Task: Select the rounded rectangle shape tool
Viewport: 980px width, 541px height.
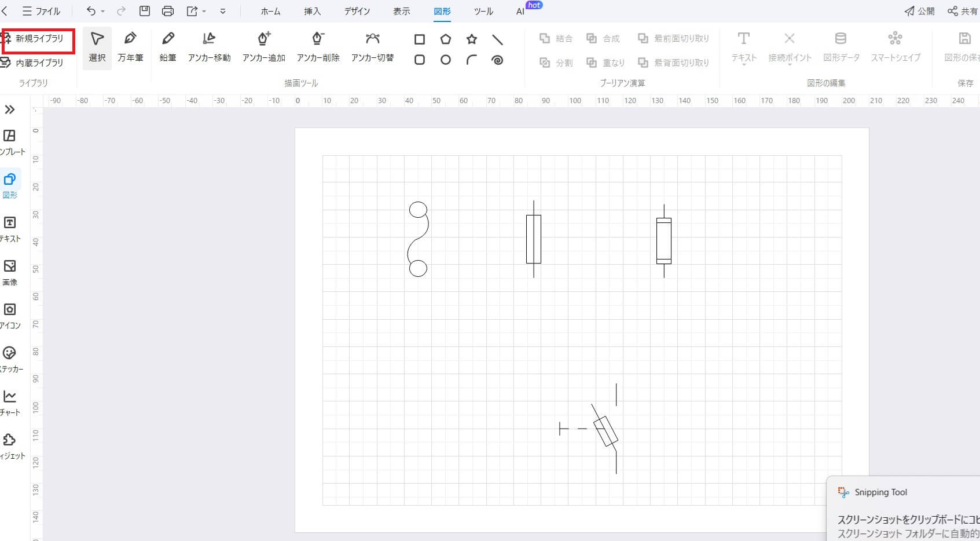Action: 420,60
